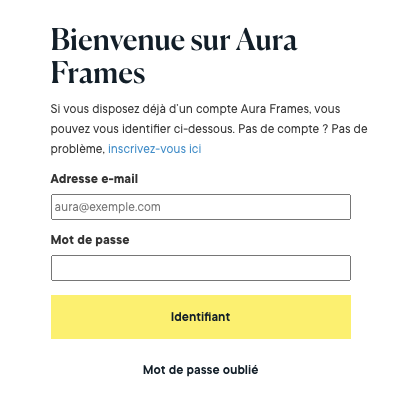
Task: Follow the inscrivez-vous ici link
Action: pos(155,149)
